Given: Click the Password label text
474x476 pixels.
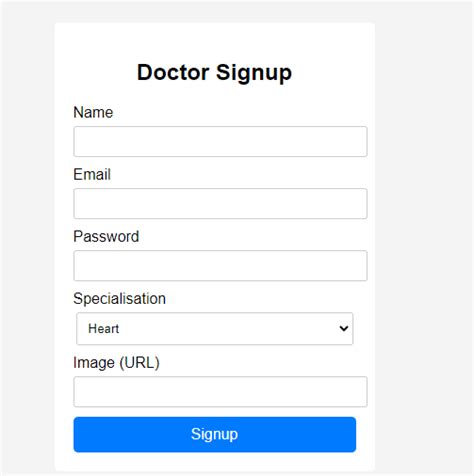Looking at the screenshot, I should pyautogui.click(x=106, y=236).
